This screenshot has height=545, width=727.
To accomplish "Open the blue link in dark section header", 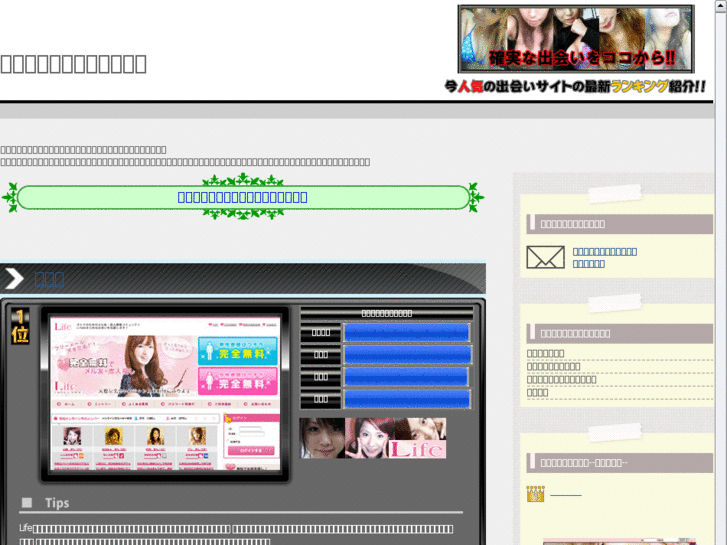I will [49, 279].
